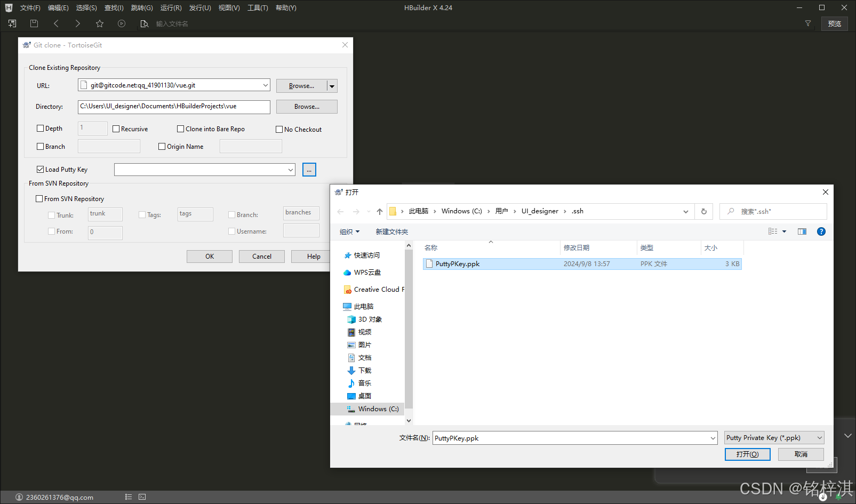Open the 文件(F) menu
The width and height of the screenshot is (856, 504).
tap(30, 8)
